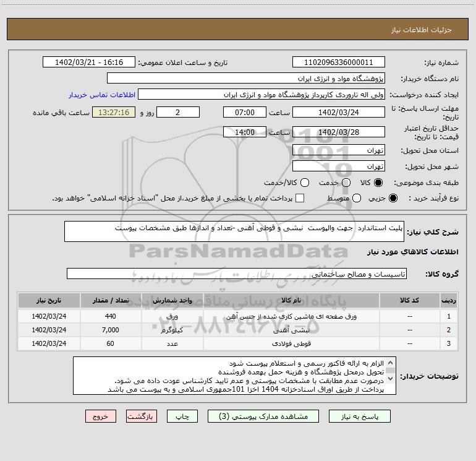Click the پاسخ به نیاز button
This screenshot has width=476, height=461.
360,416
